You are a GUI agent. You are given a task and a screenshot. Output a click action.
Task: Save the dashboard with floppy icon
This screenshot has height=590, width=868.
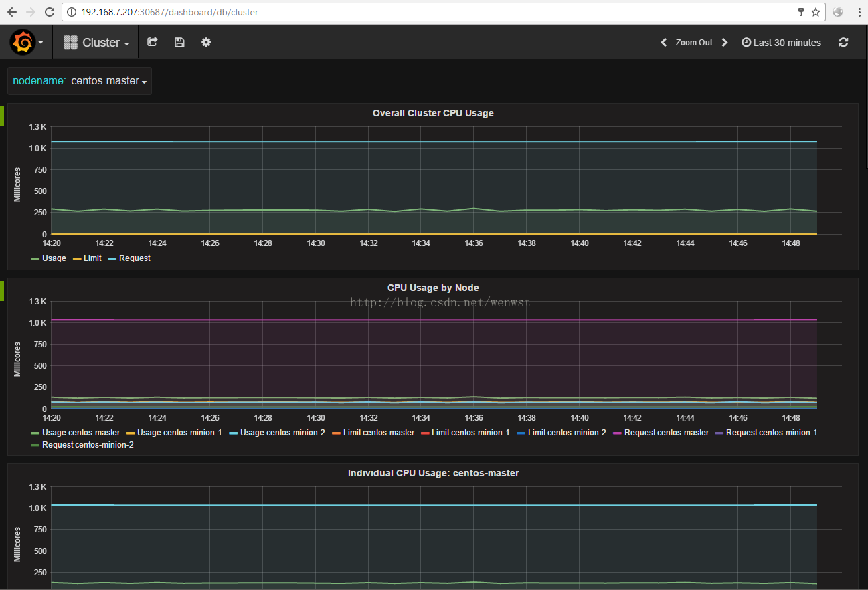[179, 42]
